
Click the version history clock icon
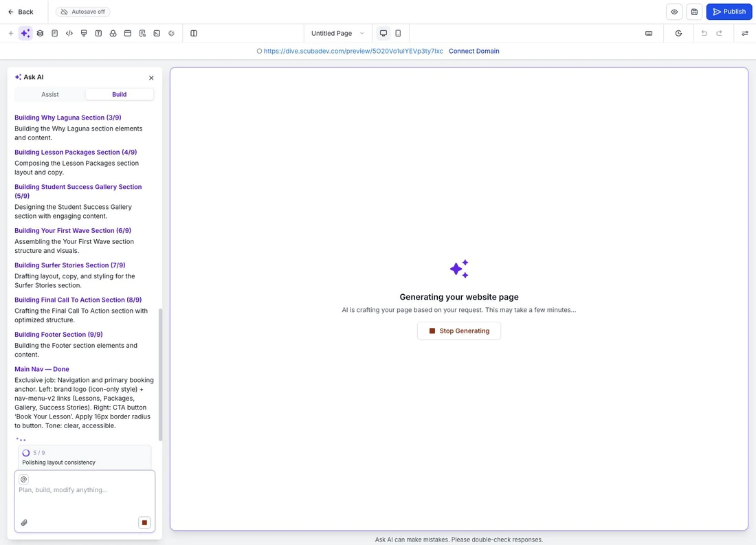678,33
